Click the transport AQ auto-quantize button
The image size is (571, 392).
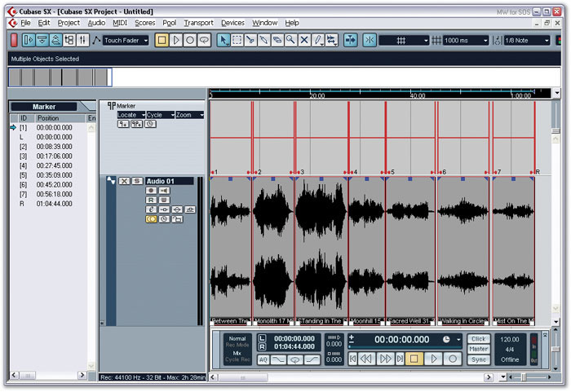pyautogui.click(x=263, y=360)
